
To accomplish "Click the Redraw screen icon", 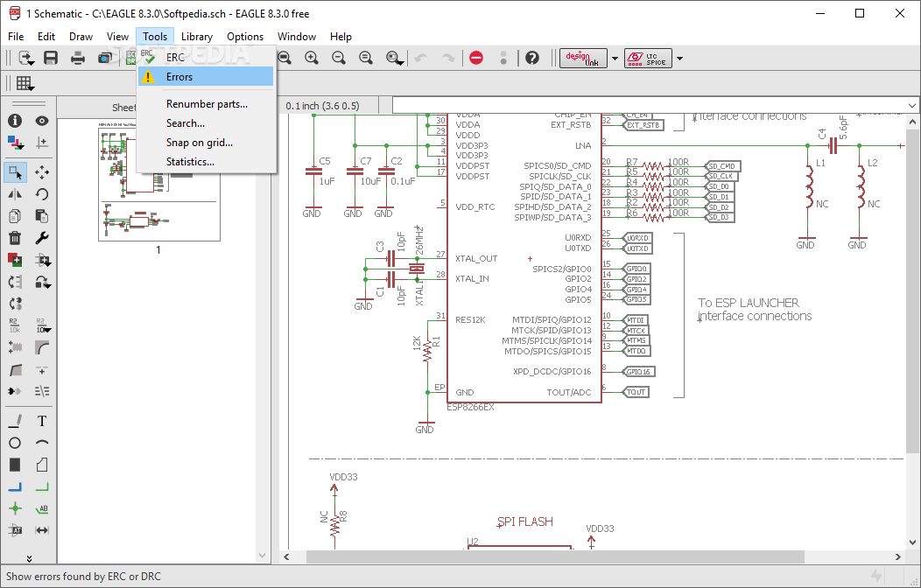I will click(x=365, y=58).
